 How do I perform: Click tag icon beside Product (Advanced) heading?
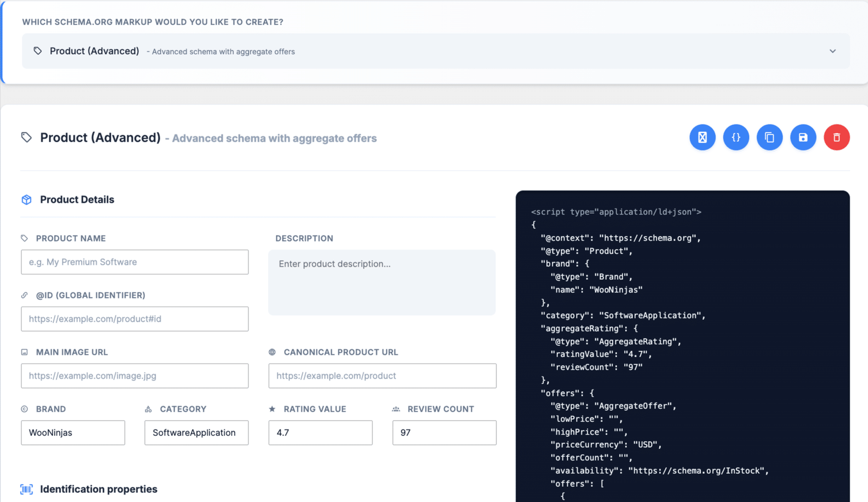27,137
